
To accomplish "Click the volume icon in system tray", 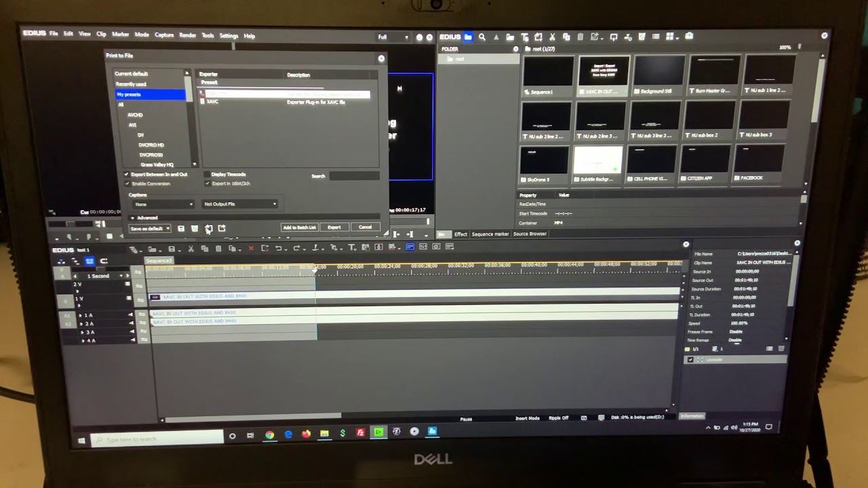I will [x=734, y=428].
